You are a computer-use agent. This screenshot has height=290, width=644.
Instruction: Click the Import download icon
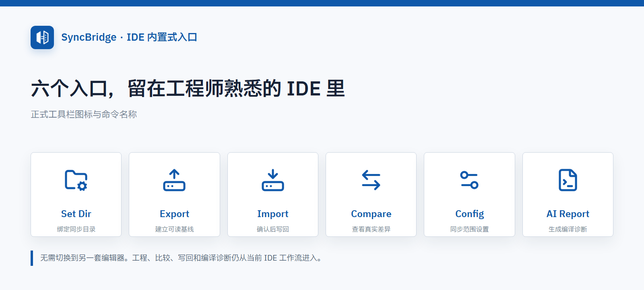(x=273, y=180)
